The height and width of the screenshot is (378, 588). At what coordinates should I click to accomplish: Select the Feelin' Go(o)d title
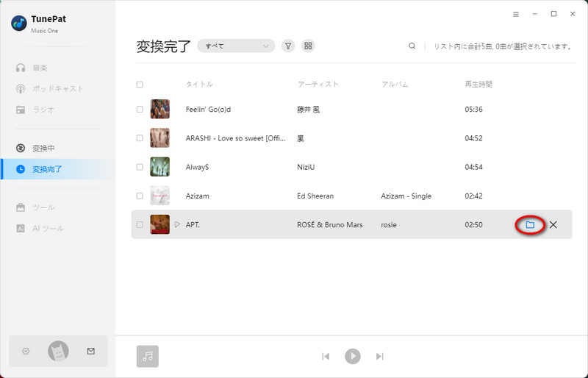[x=208, y=110]
